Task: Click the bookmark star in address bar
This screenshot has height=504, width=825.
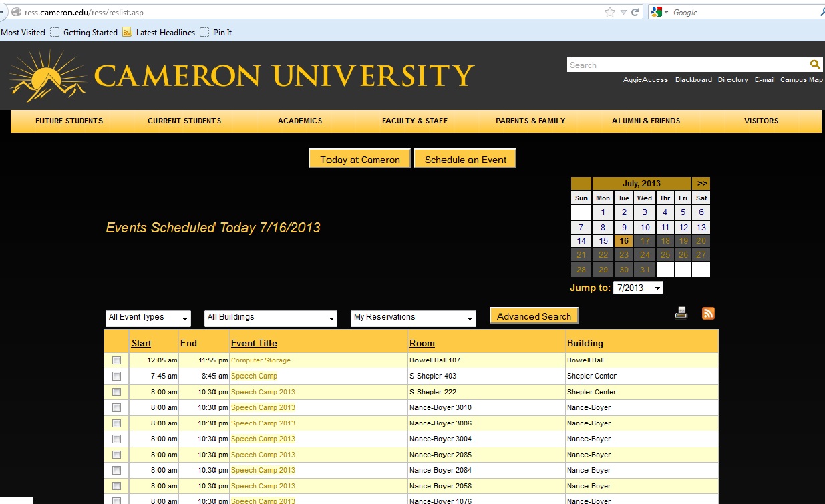Action: point(609,12)
